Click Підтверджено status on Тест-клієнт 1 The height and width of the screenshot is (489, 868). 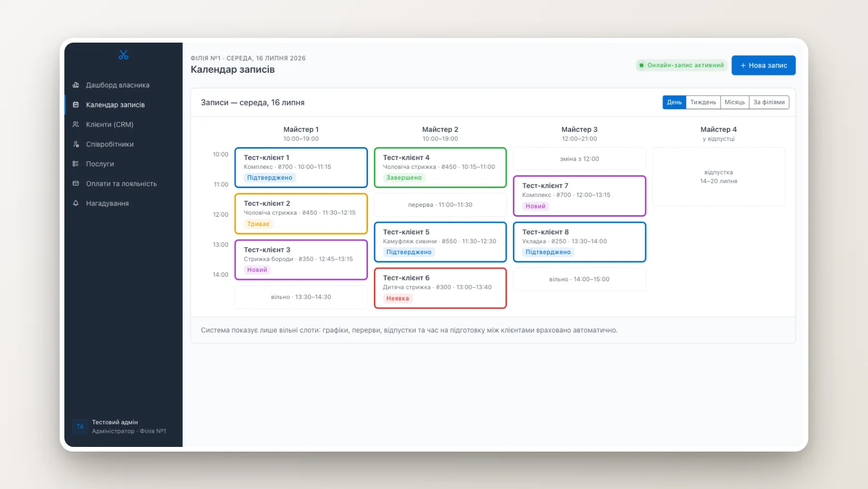click(269, 178)
